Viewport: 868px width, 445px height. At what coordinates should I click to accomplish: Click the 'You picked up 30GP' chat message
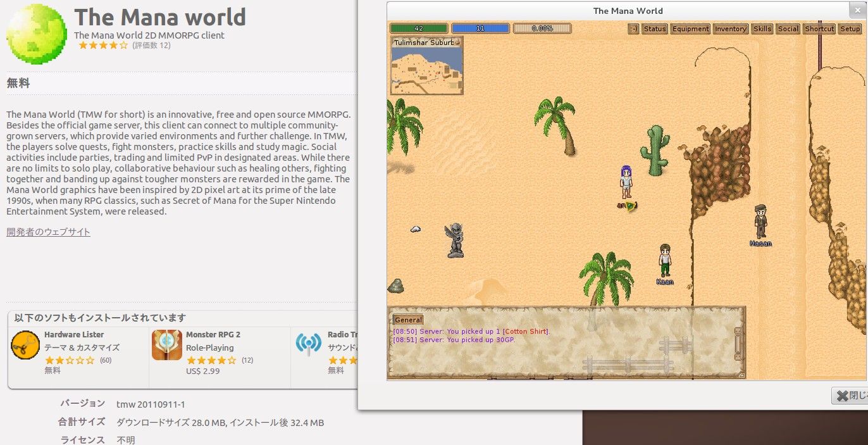[x=454, y=340]
